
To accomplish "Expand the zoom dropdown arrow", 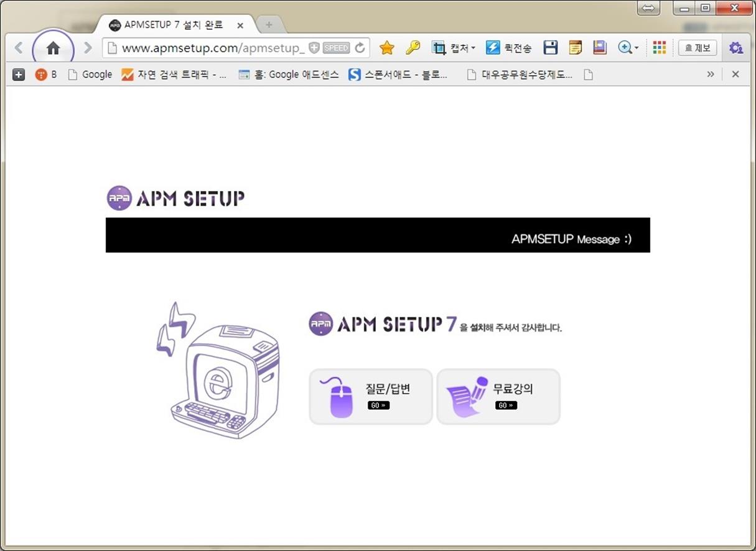I will 637,49.
